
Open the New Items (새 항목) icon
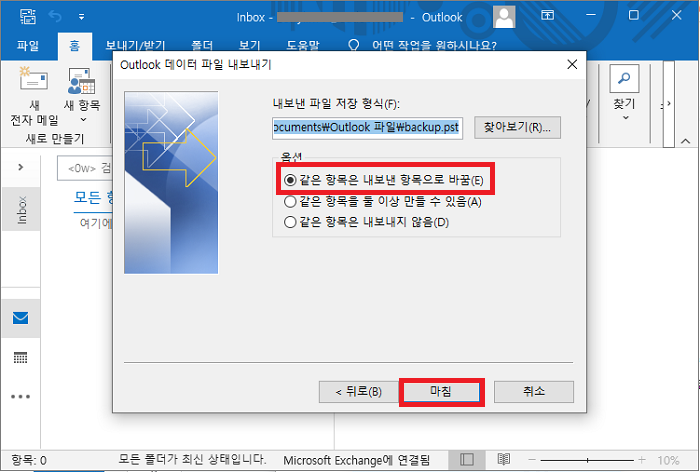point(82,81)
